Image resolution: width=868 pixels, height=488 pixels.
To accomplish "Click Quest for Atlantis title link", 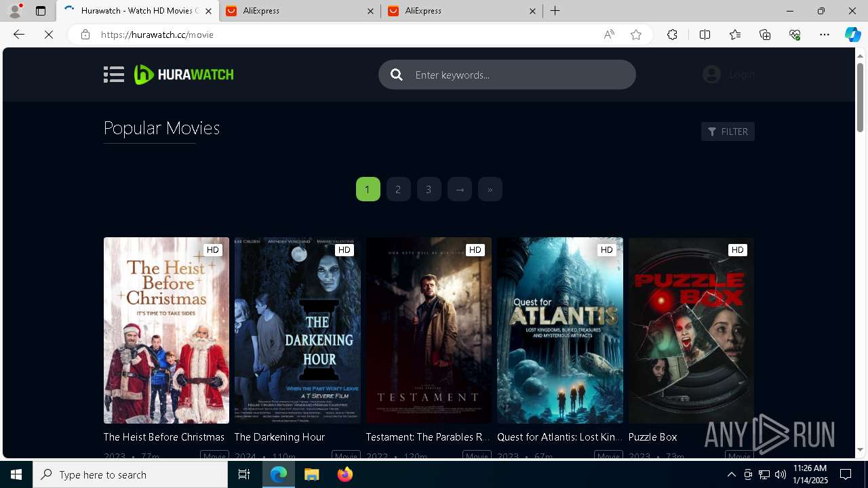I will click(x=559, y=437).
